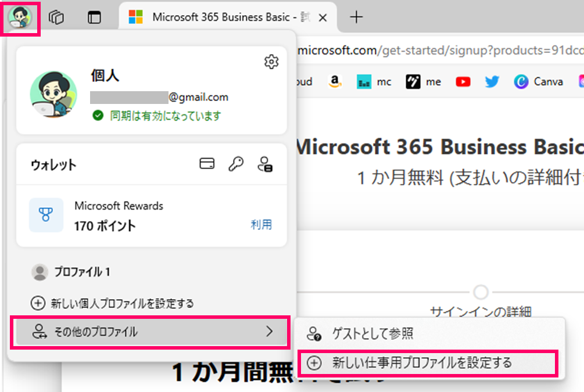Image resolution: width=584 pixels, height=392 pixels.
Task: Click the 170 ポイント text
Action: (105, 225)
